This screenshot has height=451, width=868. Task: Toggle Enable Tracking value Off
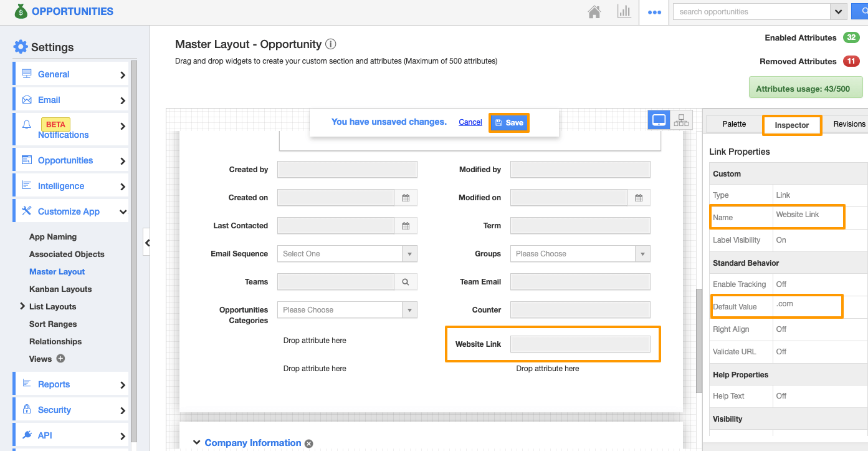pyautogui.click(x=781, y=284)
